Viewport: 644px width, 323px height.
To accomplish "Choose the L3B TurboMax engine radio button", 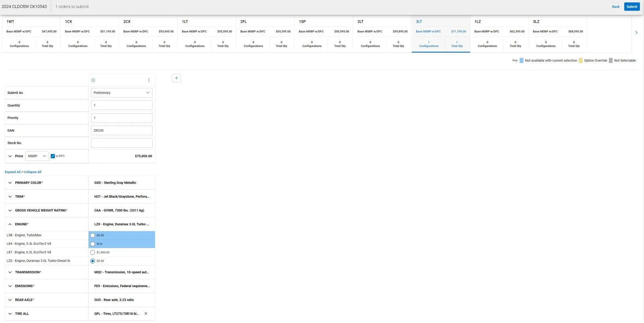I will (x=93, y=235).
